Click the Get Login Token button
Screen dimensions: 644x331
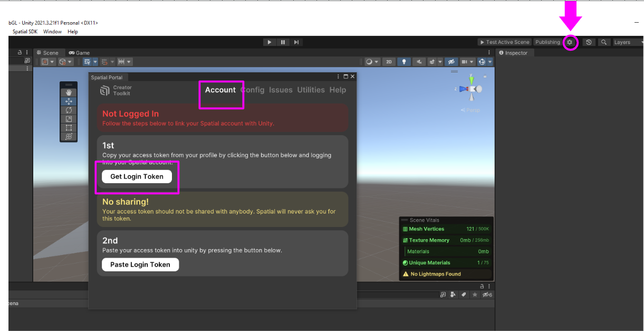[x=137, y=176]
